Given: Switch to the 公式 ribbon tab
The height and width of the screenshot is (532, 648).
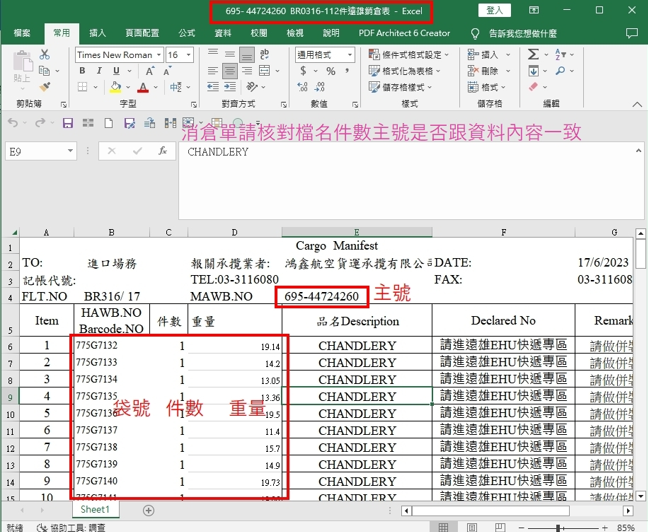Looking at the screenshot, I should click(186, 32).
